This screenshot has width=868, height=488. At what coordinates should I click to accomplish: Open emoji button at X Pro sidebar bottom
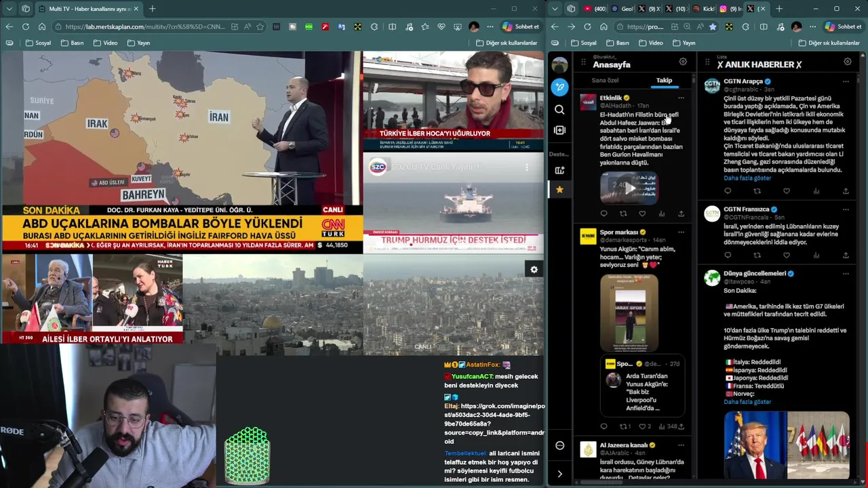click(559, 445)
